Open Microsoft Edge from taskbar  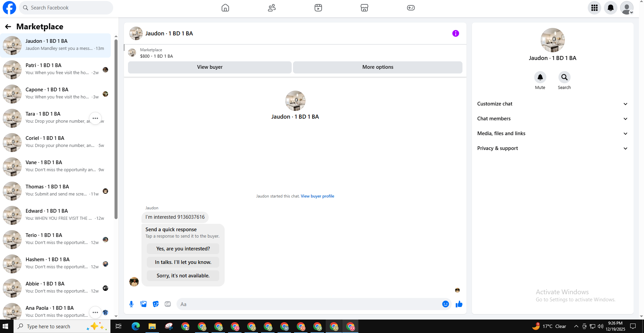[x=135, y=326]
